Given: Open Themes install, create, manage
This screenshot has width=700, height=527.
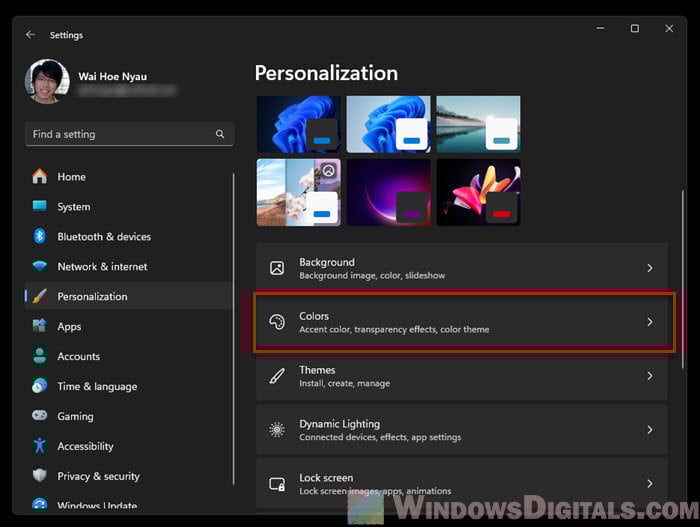Looking at the screenshot, I should [462, 376].
